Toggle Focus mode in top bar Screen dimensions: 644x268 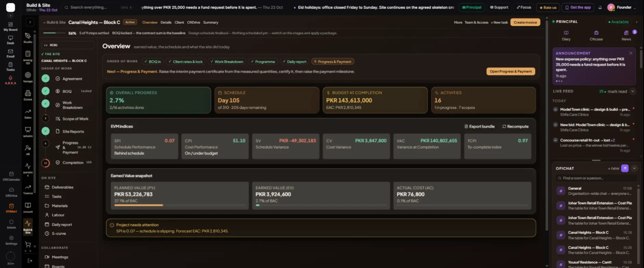524,7
